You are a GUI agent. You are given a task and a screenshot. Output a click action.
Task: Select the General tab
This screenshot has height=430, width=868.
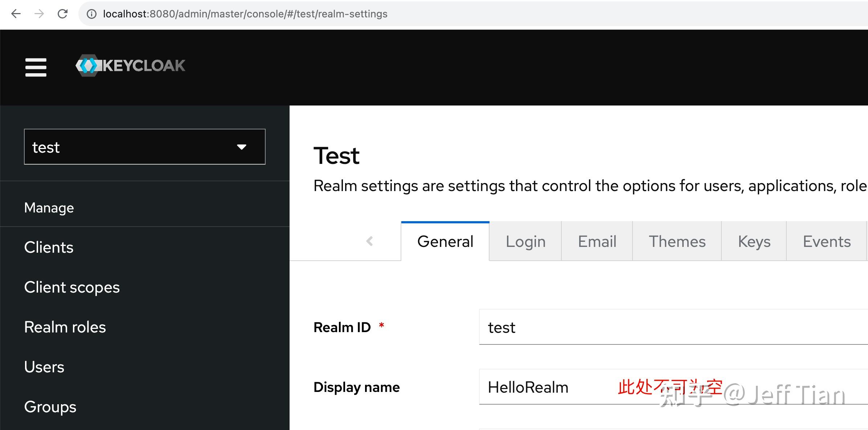click(x=445, y=241)
